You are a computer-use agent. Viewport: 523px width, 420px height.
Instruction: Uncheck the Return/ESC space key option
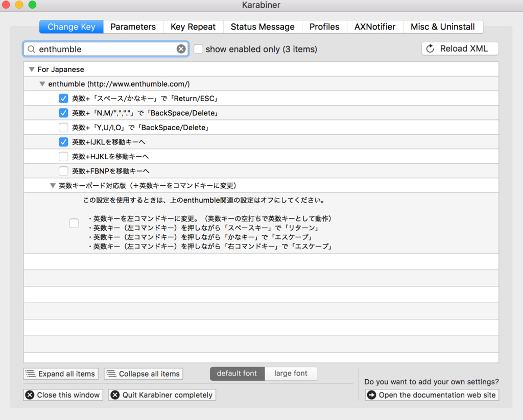click(63, 98)
